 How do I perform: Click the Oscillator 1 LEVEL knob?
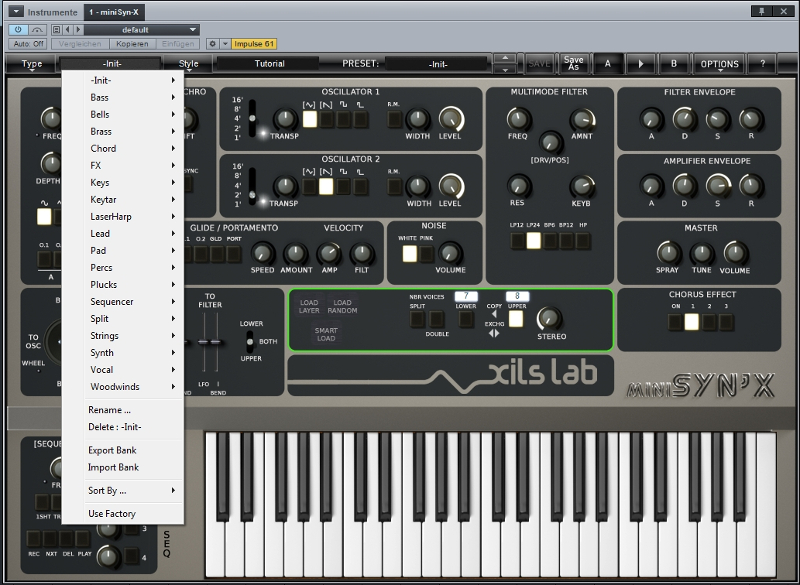[450, 119]
